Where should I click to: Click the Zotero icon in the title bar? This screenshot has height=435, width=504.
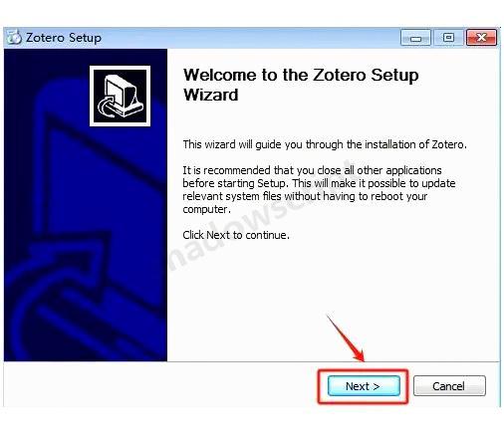pyautogui.click(x=14, y=37)
